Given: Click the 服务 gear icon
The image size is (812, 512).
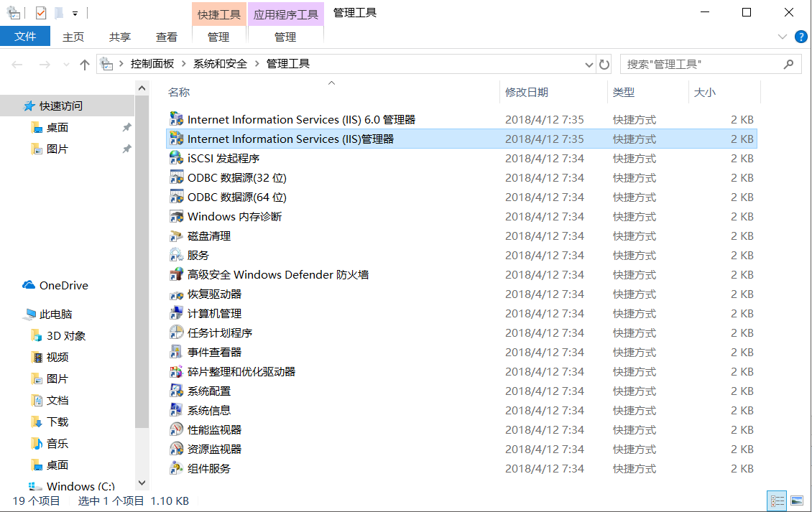Looking at the screenshot, I should [177, 255].
